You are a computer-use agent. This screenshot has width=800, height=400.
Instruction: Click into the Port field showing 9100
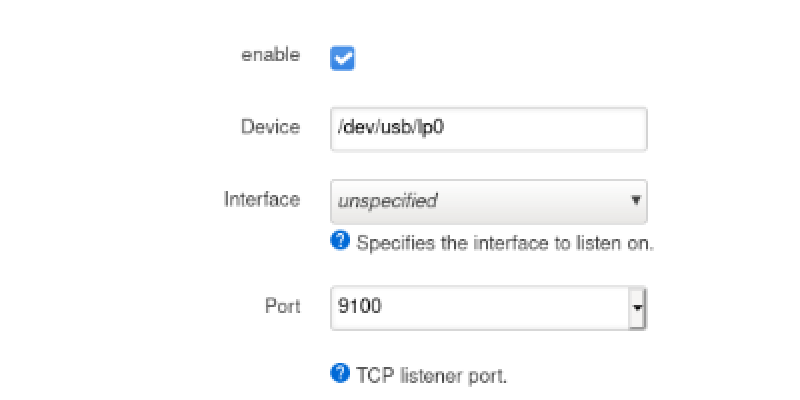478,308
